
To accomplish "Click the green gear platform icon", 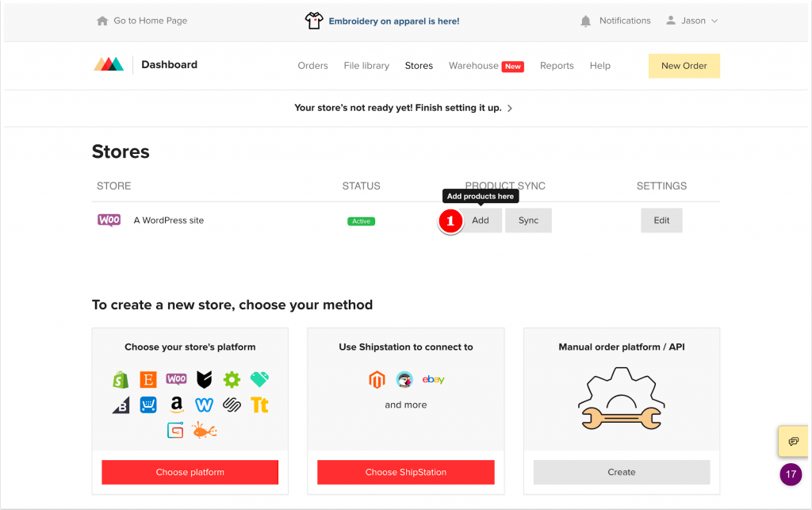I will pyautogui.click(x=232, y=379).
